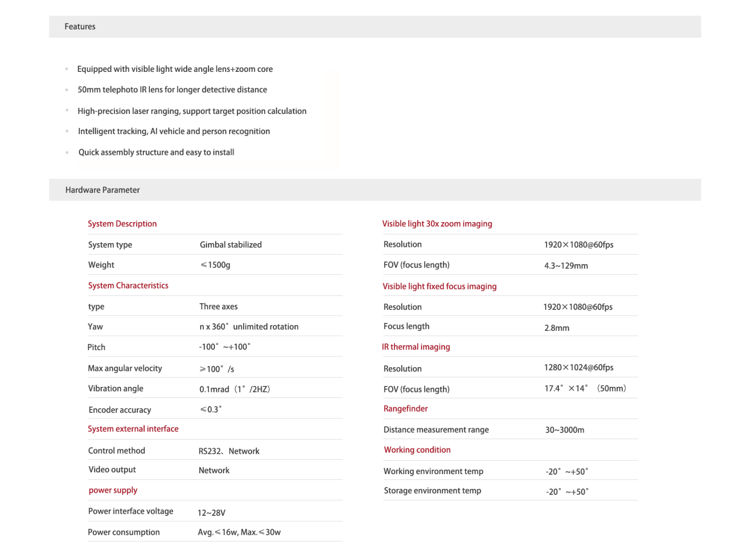745x560 pixels.
Task: Click the System external interface heading
Action: pos(133,429)
